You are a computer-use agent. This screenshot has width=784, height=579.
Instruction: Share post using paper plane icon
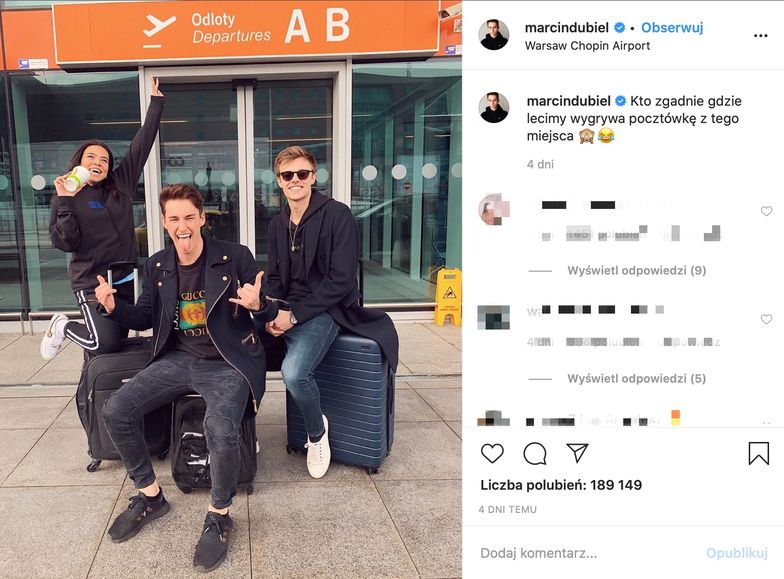[577, 452]
